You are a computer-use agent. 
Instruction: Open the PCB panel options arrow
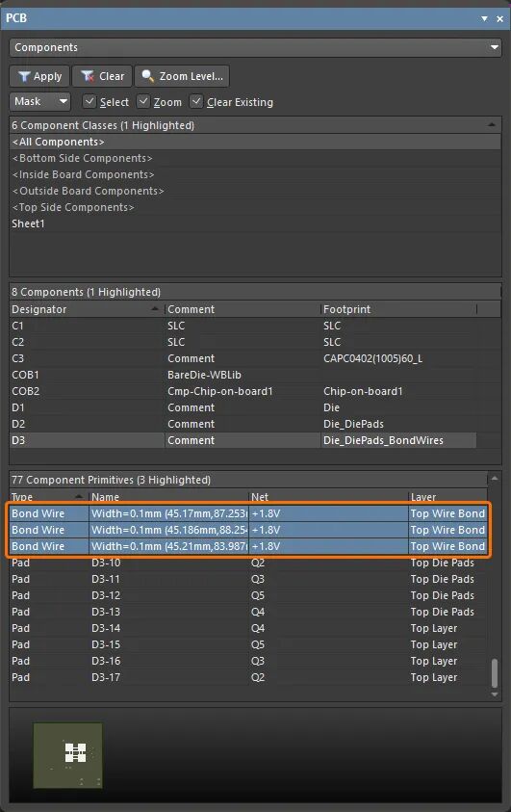(x=485, y=18)
